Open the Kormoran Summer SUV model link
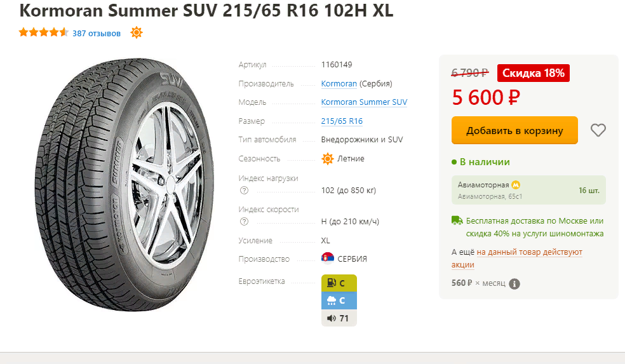625x364 pixels. click(x=365, y=102)
